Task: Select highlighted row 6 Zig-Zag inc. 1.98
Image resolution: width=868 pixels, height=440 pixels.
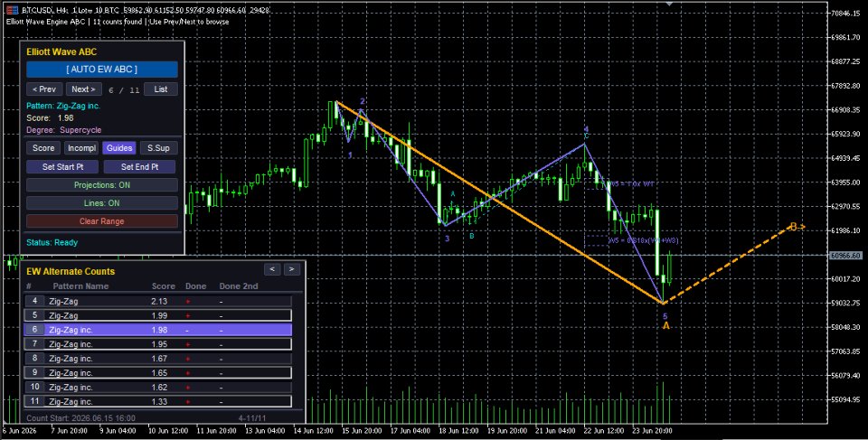Action: tap(157, 330)
